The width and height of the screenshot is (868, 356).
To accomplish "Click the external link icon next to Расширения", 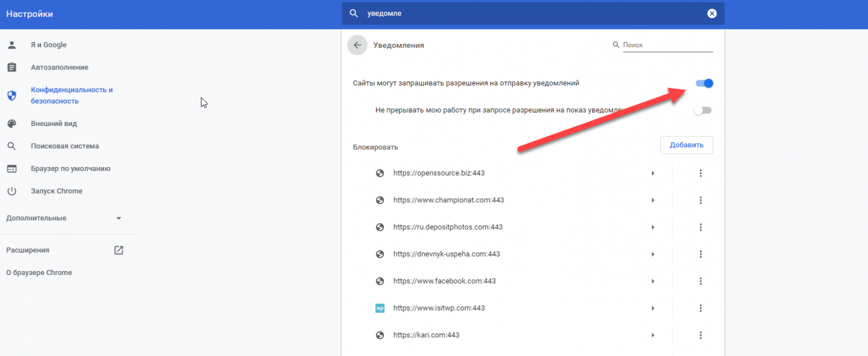I will 118,250.
